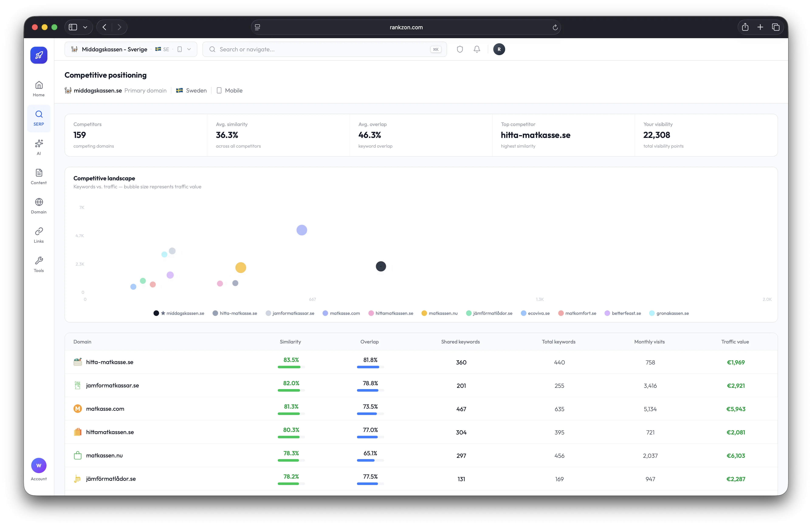Image resolution: width=812 pixels, height=527 pixels.
Task: Toggle betterfeast.se series in legend
Action: pyautogui.click(x=623, y=313)
